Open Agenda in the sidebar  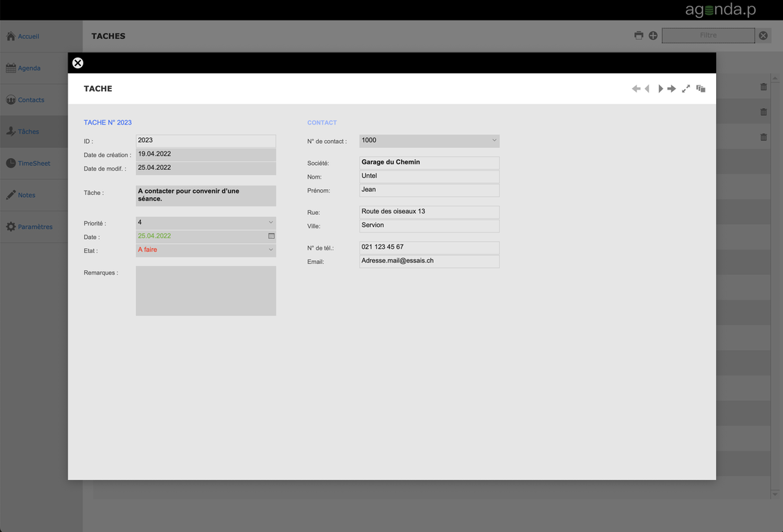[x=29, y=68]
